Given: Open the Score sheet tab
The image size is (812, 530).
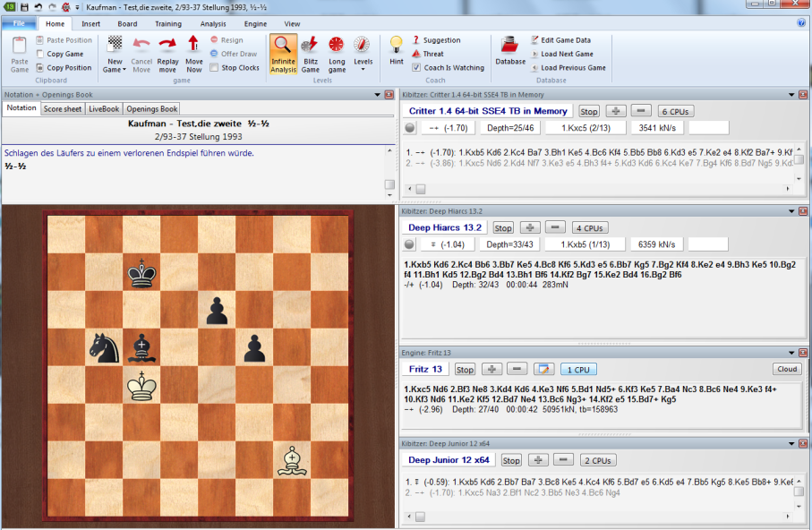Looking at the screenshot, I should pos(63,108).
